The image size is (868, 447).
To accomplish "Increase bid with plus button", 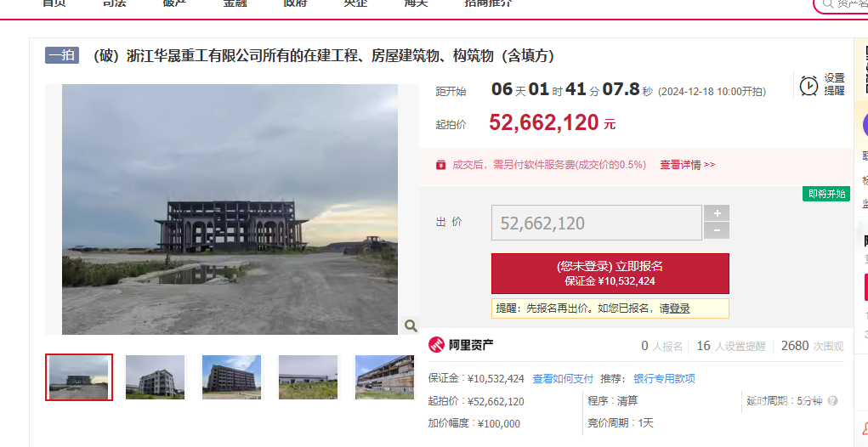I will (717, 213).
